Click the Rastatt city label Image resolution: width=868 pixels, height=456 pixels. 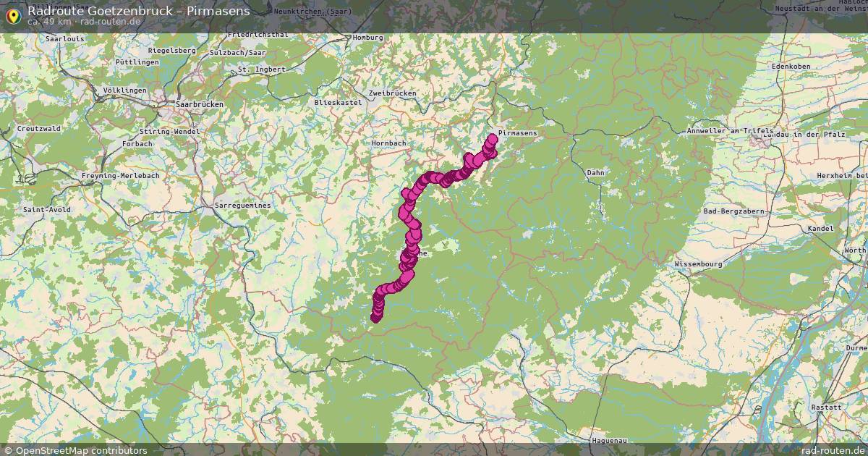(x=826, y=408)
